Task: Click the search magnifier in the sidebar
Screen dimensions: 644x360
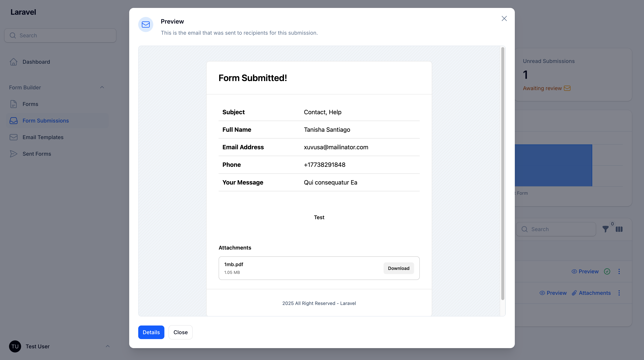Action: point(13,35)
